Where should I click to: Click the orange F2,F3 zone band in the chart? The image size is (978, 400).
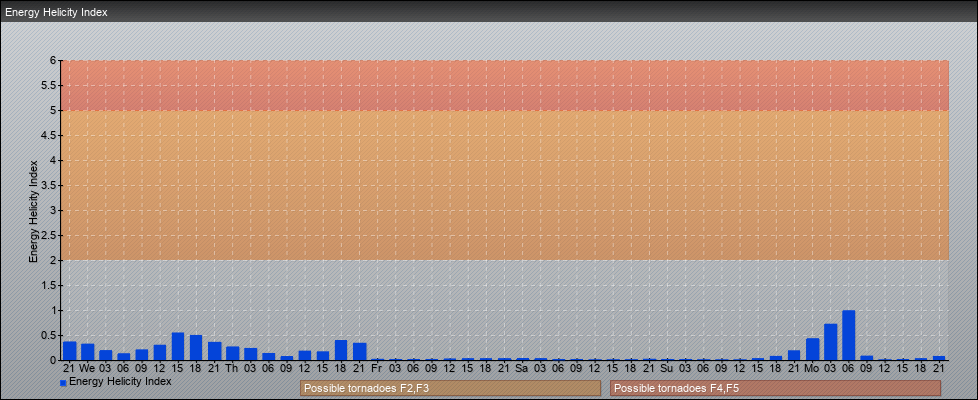click(500, 185)
